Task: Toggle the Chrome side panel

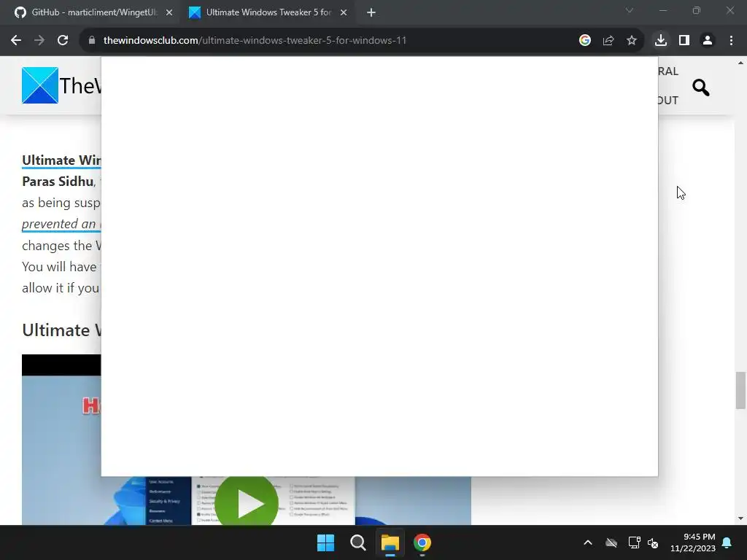Action: (x=684, y=41)
